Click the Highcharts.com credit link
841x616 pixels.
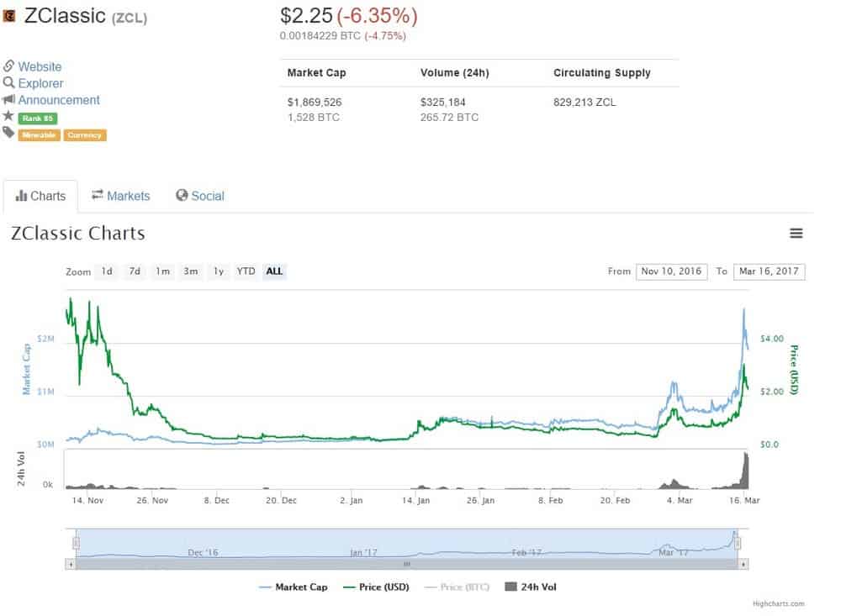click(x=778, y=603)
